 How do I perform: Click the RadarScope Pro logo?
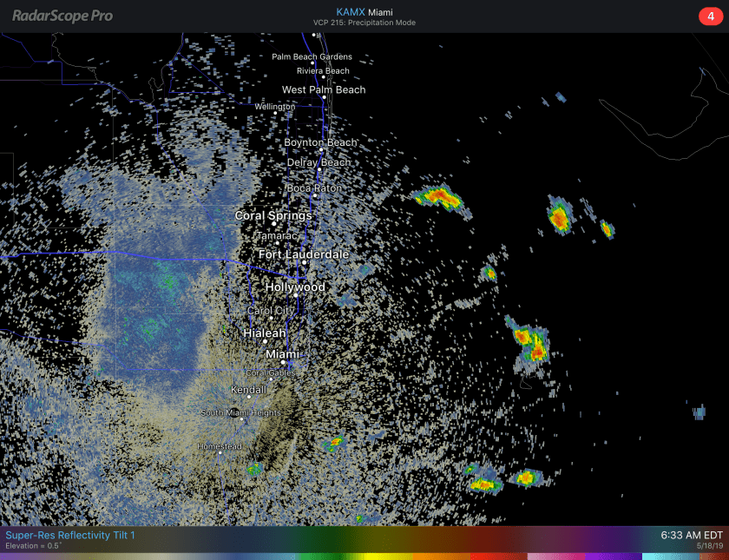coord(62,16)
